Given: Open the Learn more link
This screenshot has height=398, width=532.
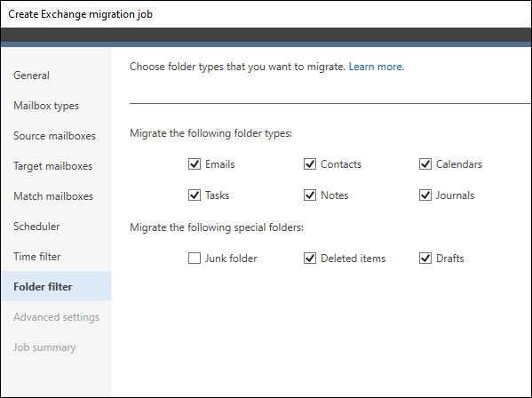Looking at the screenshot, I should pyautogui.click(x=377, y=67).
